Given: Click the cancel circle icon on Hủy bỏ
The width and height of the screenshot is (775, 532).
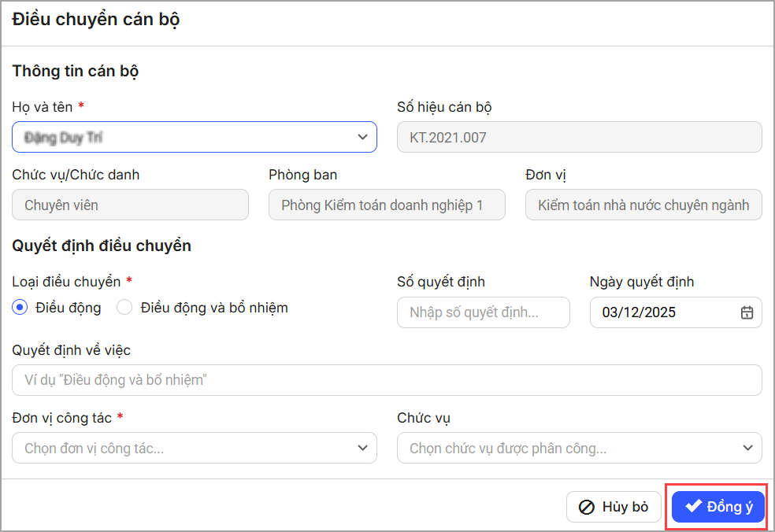Looking at the screenshot, I should pyautogui.click(x=587, y=508).
